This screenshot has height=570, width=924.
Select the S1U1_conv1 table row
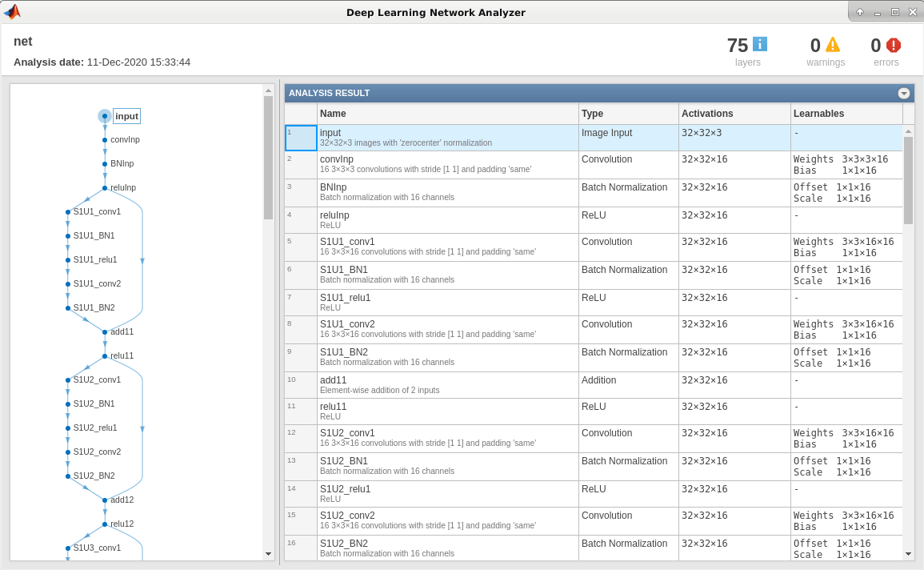[x=594, y=247]
